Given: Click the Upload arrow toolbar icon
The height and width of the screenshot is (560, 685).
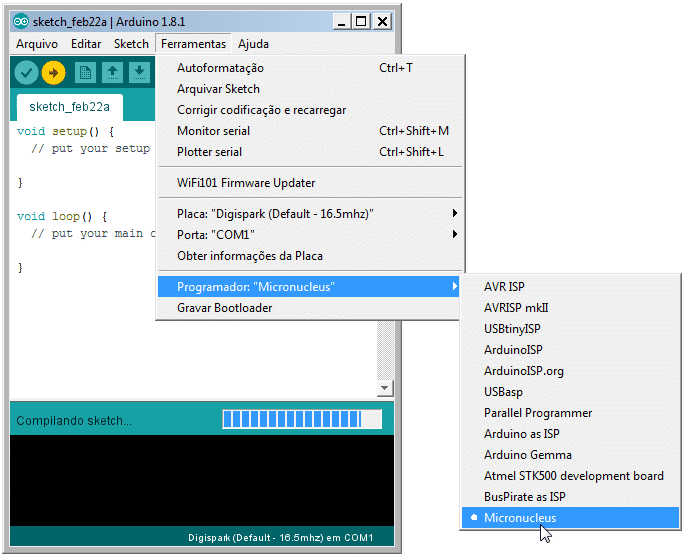Looking at the screenshot, I should 53,72.
